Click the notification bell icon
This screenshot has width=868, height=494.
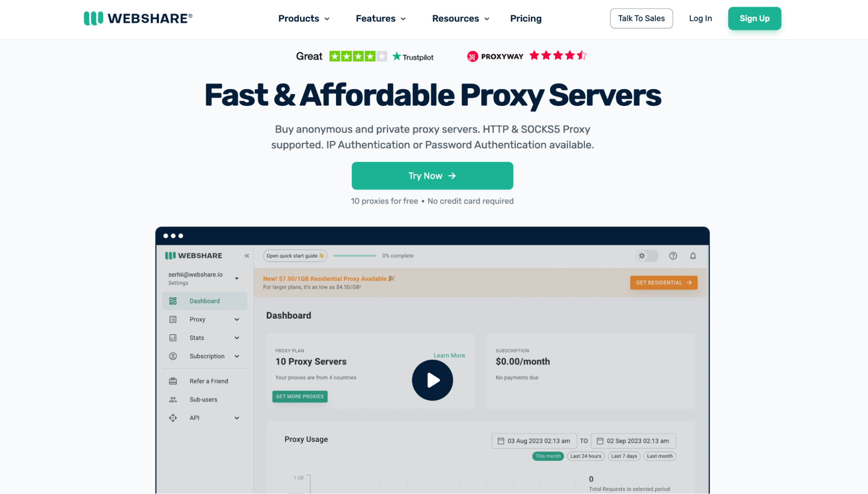coord(693,256)
